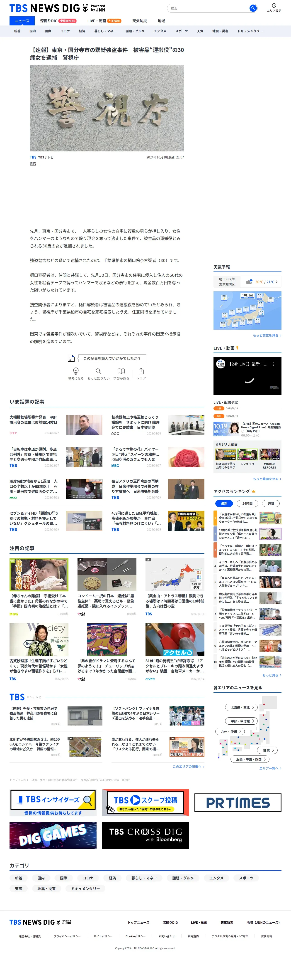Open footer お問い合わせ link
This screenshot has height=980, width=291.
(x=167, y=936)
